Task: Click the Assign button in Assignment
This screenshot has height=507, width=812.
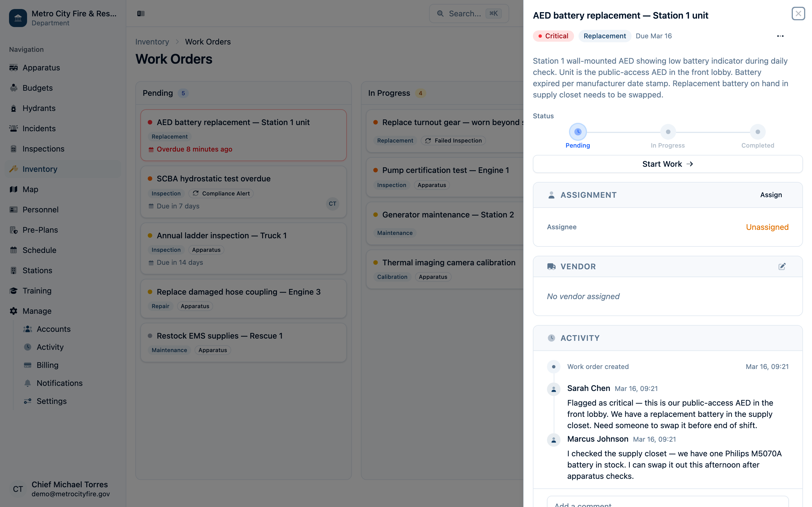Action: coord(771,195)
